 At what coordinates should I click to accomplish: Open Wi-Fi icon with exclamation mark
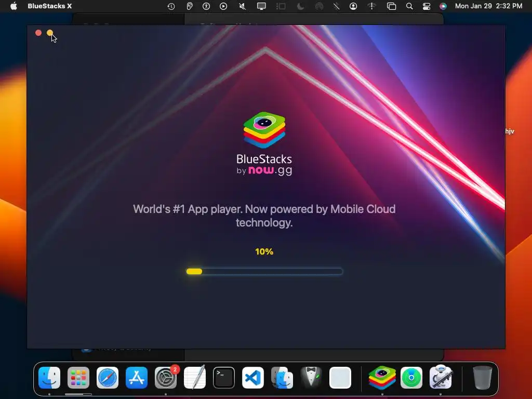click(x=372, y=6)
